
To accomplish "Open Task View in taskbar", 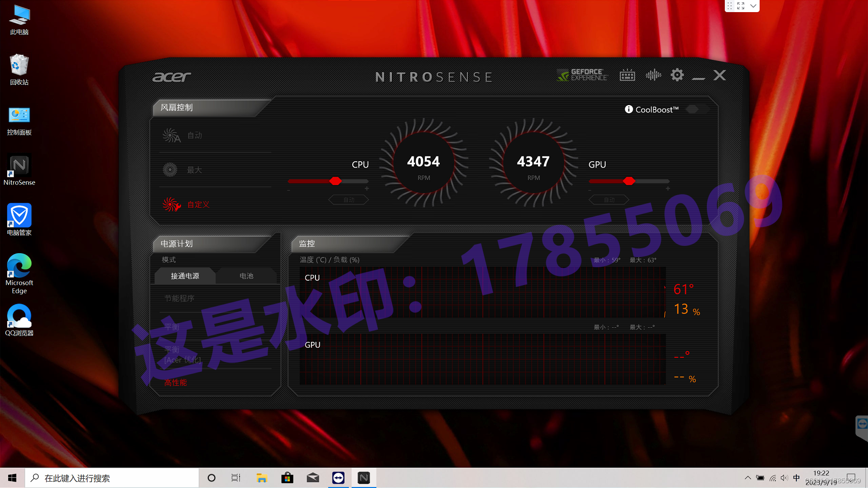I will pyautogui.click(x=236, y=478).
